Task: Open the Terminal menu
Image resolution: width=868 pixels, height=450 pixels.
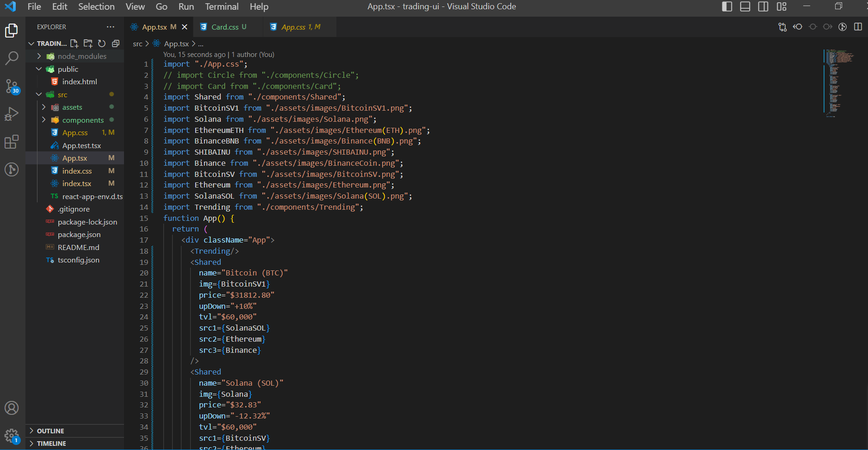Action: point(221,6)
